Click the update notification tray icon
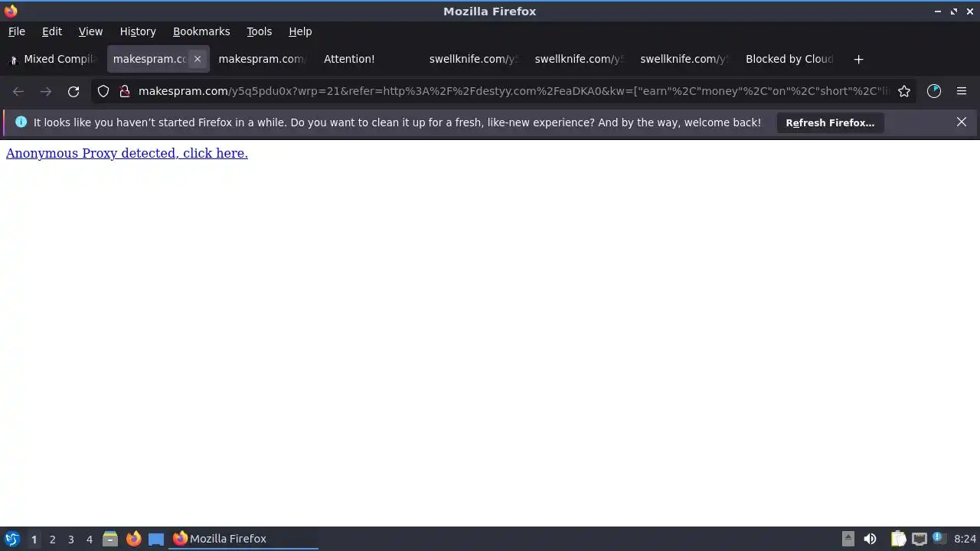 point(939,539)
